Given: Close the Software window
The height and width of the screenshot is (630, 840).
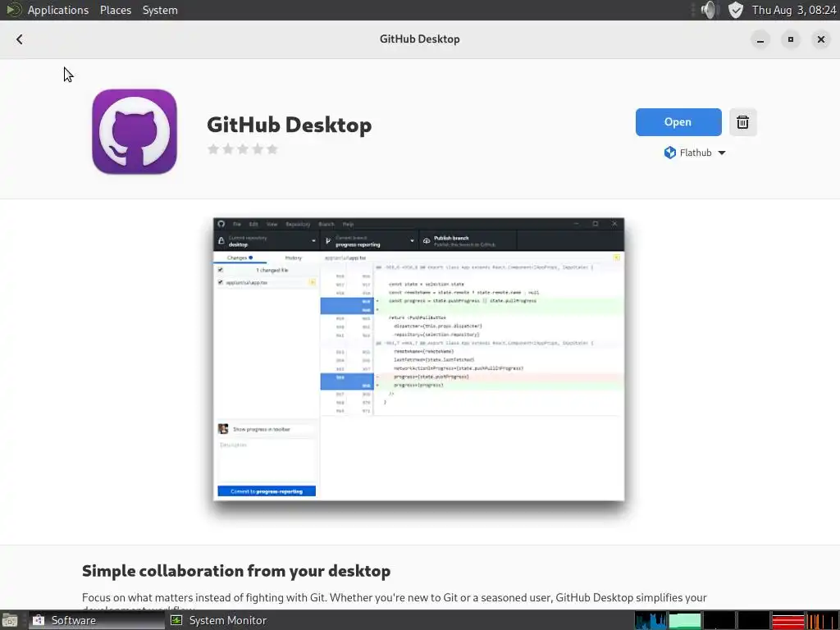Looking at the screenshot, I should 820,39.
